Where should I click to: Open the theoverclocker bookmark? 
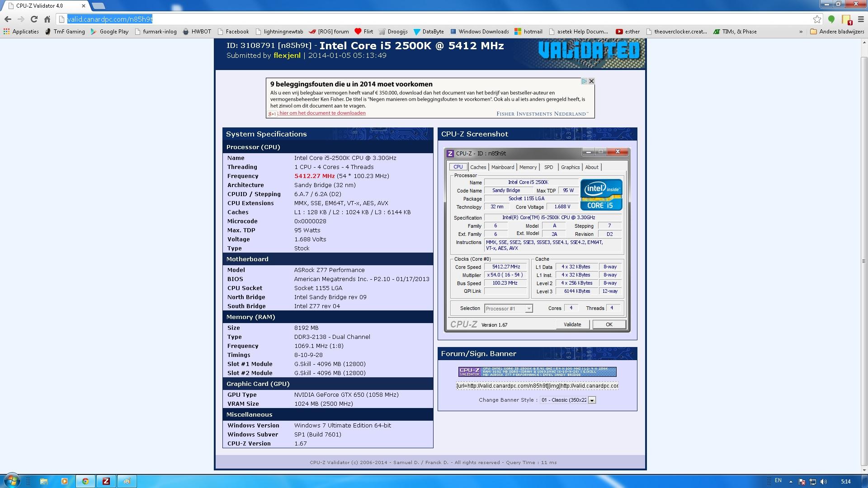pyautogui.click(x=676, y=32)
